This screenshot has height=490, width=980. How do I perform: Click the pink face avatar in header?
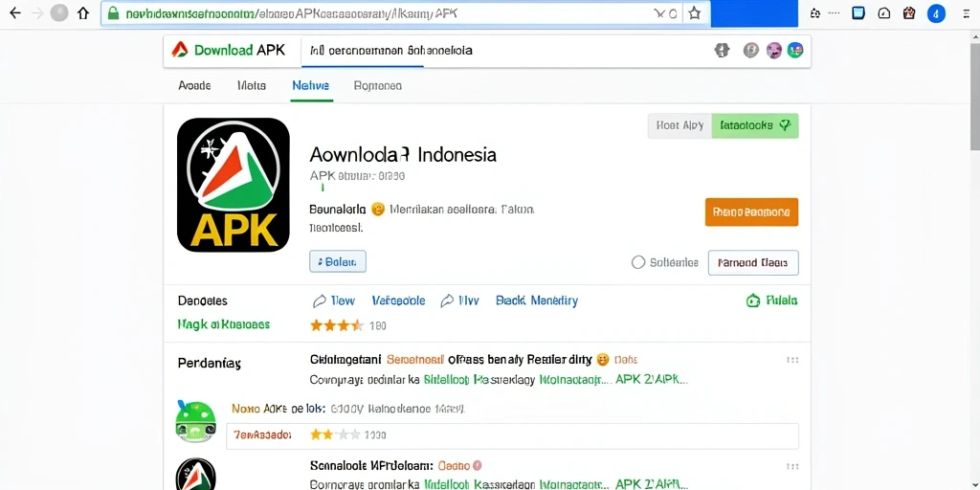[773, 51]
